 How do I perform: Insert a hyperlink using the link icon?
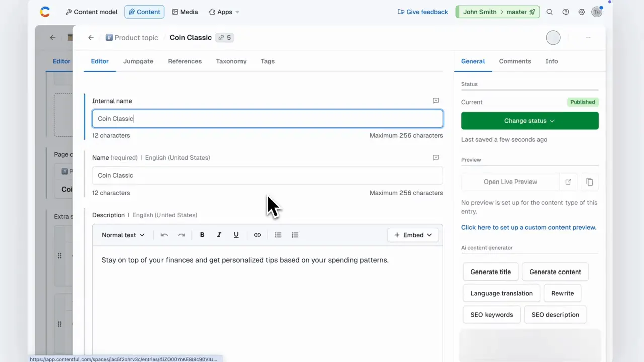pos(257,235)
